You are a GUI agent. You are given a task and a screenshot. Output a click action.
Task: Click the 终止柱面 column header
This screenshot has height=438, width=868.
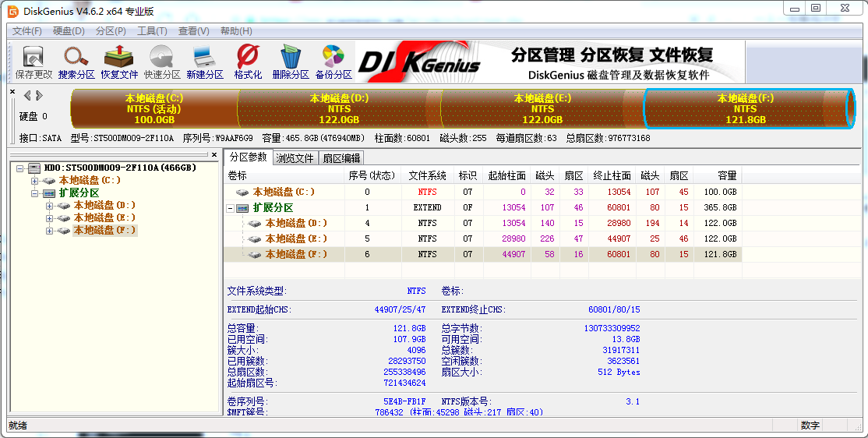click(x=612, y=175)
